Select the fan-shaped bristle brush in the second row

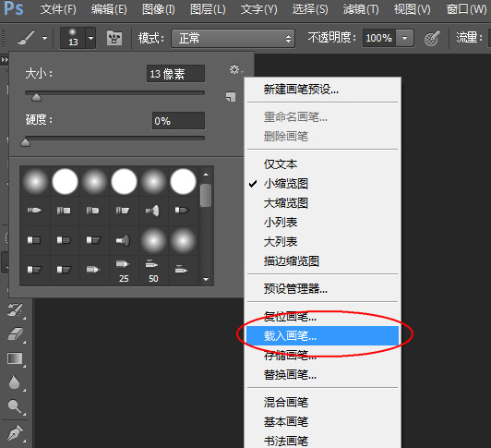tap(153, 211)
